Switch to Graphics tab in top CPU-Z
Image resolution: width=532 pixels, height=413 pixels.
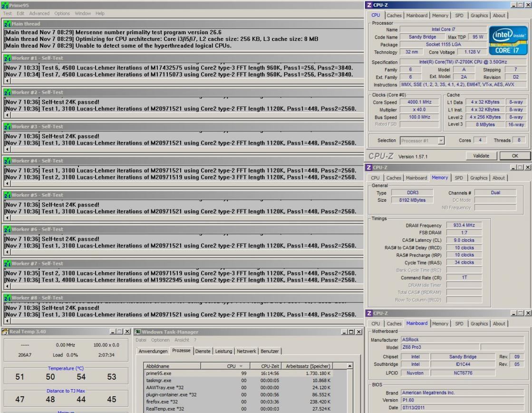point(479,16)
